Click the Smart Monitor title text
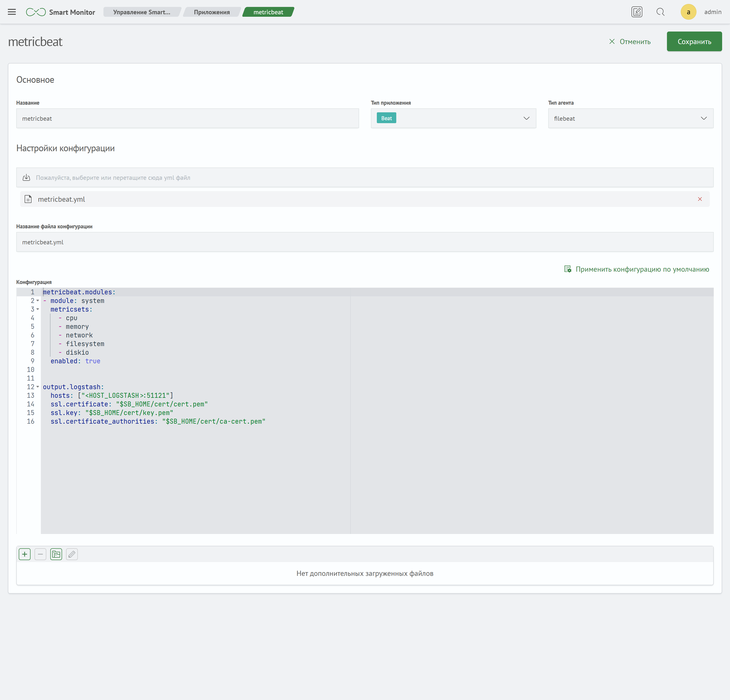The height and width of the screenshot is (700, 730). pos(72,12)
